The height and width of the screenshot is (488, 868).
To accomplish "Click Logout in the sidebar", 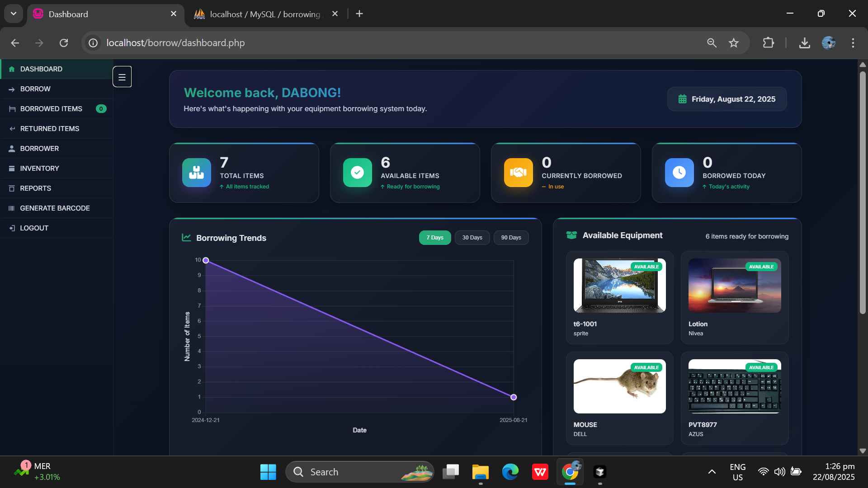I will click(34, 228).
